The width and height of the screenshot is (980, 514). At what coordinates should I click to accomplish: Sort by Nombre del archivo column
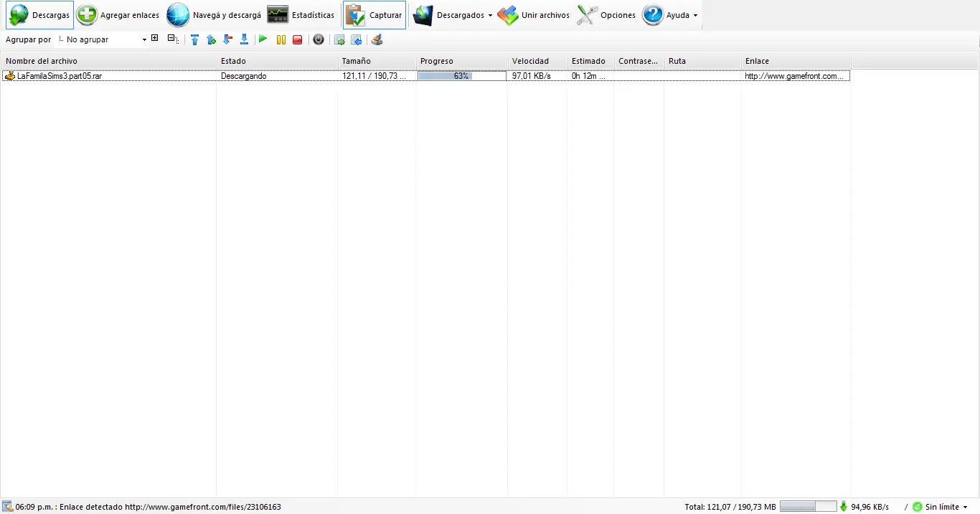coord(109,61)
